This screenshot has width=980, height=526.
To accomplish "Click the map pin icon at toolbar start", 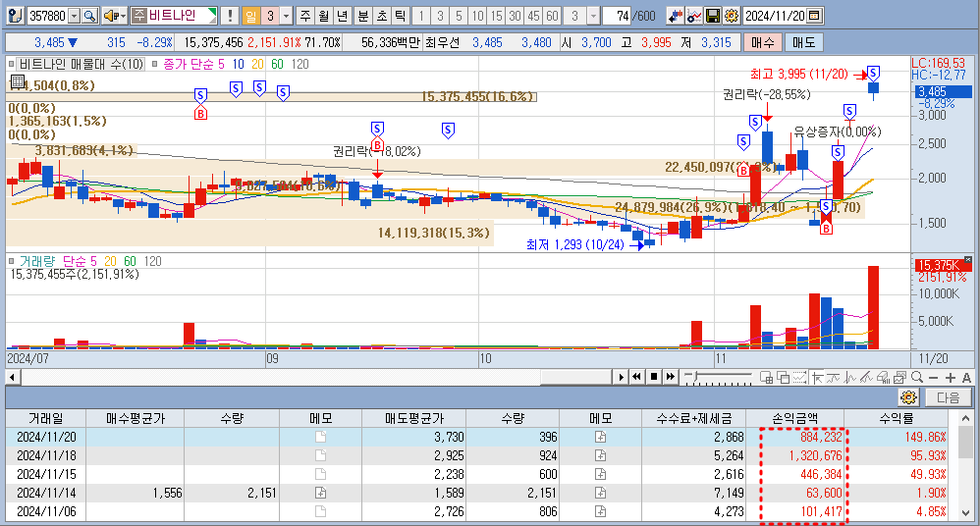I will (16, 16).
